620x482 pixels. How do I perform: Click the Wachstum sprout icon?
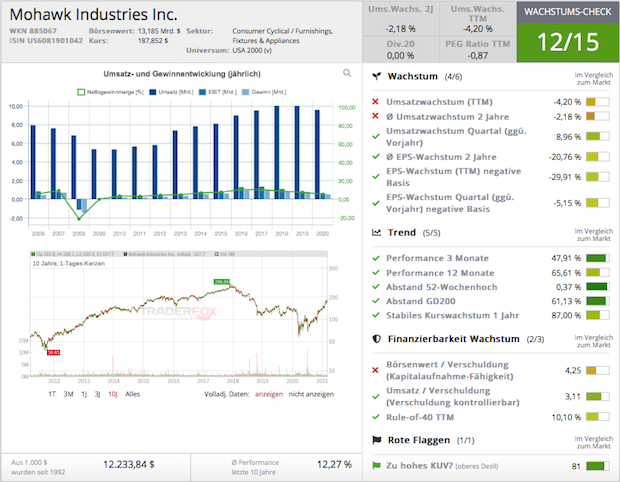[377, 76]
